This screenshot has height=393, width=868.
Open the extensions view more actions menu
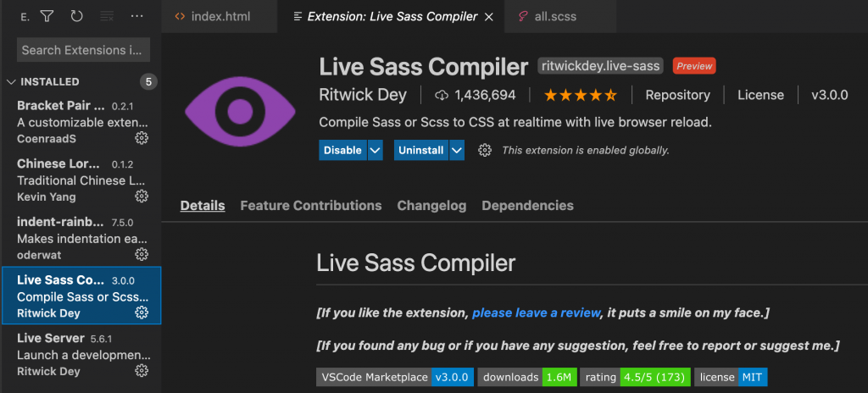point(137,16)
